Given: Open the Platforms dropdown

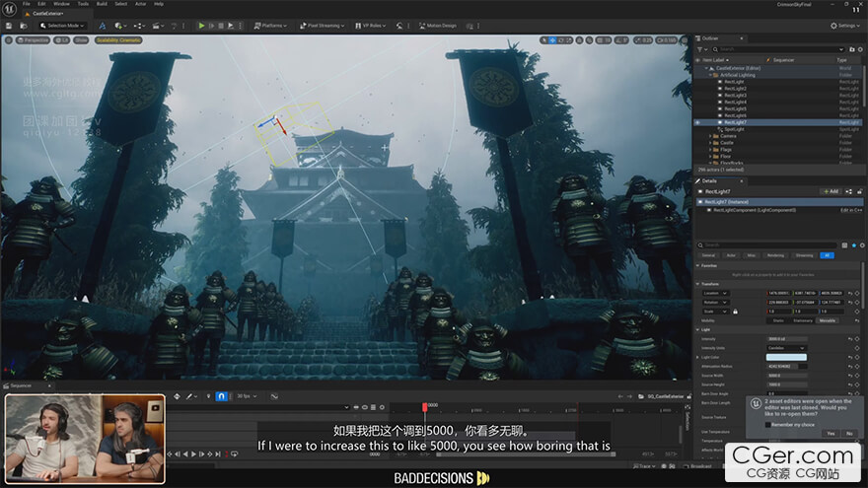Looking at the screenshot, I should [x=270, y=26].
